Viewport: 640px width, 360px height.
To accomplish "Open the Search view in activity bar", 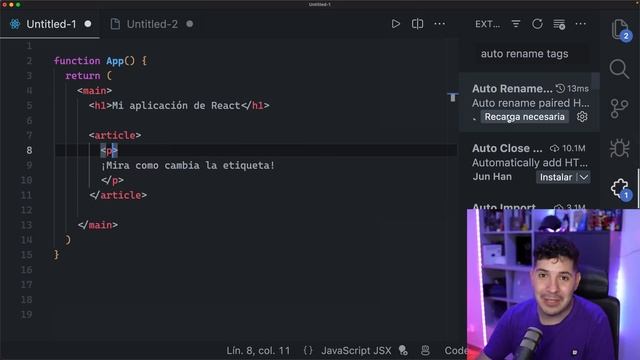I will tap(619, 69).
